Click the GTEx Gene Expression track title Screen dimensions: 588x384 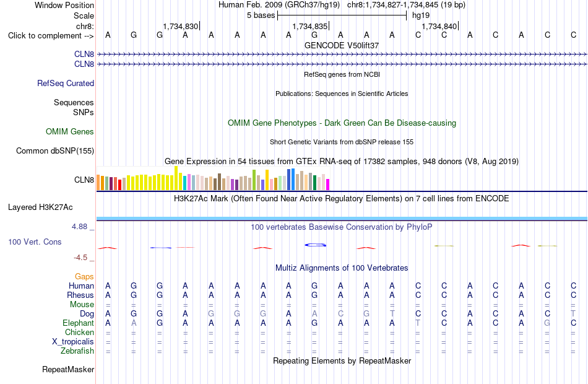342,162
